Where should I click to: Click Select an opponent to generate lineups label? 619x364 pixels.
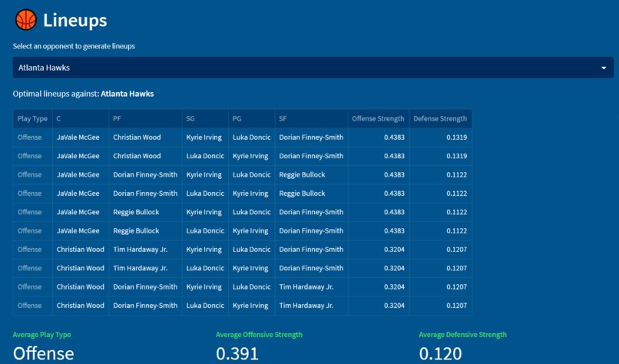(74, 46)
